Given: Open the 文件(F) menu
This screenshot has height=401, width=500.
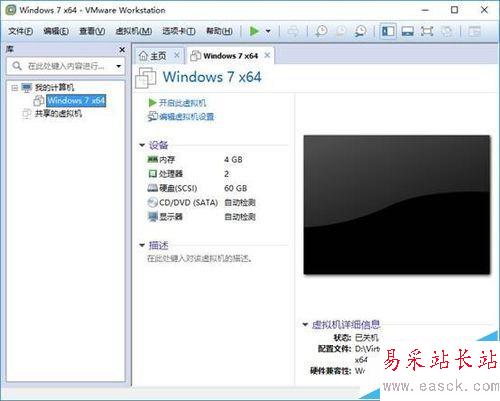Looking at the screenshot, I should click(x=20, y=31).
